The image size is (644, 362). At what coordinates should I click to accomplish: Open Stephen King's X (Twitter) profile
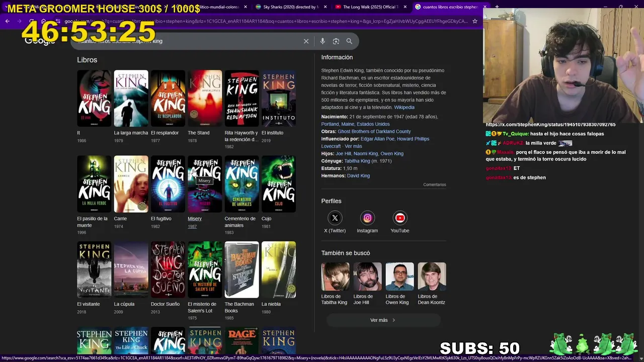(x=335, y=222)
